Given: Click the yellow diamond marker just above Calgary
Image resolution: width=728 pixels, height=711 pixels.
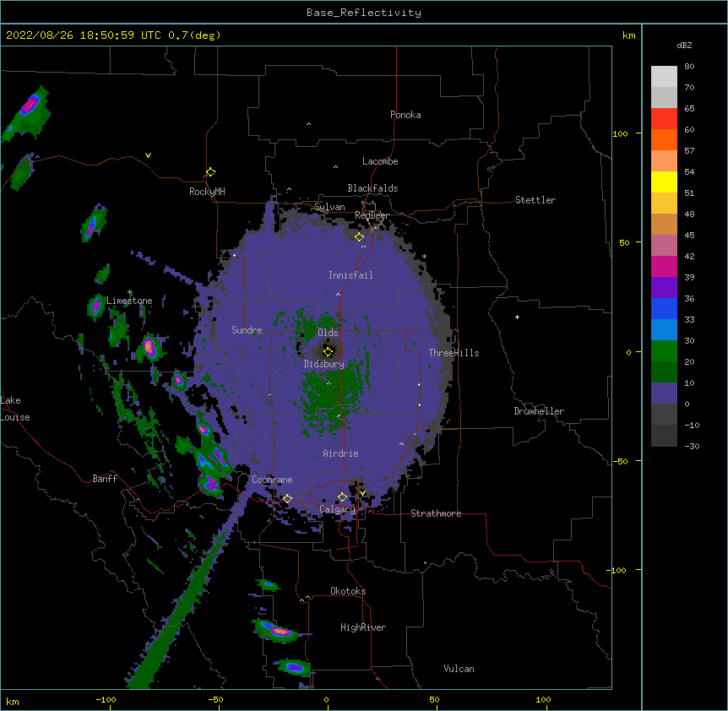Looking at the screenshot, I should pyautogui.click(x=342, y=497).
